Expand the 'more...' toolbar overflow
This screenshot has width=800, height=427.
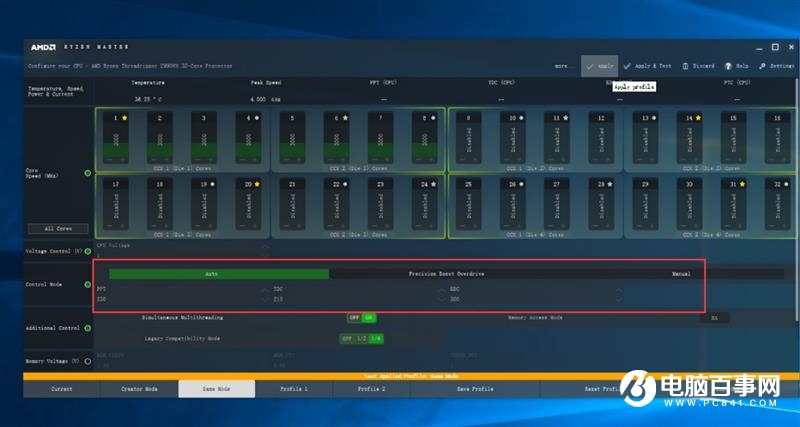(565, 66)
